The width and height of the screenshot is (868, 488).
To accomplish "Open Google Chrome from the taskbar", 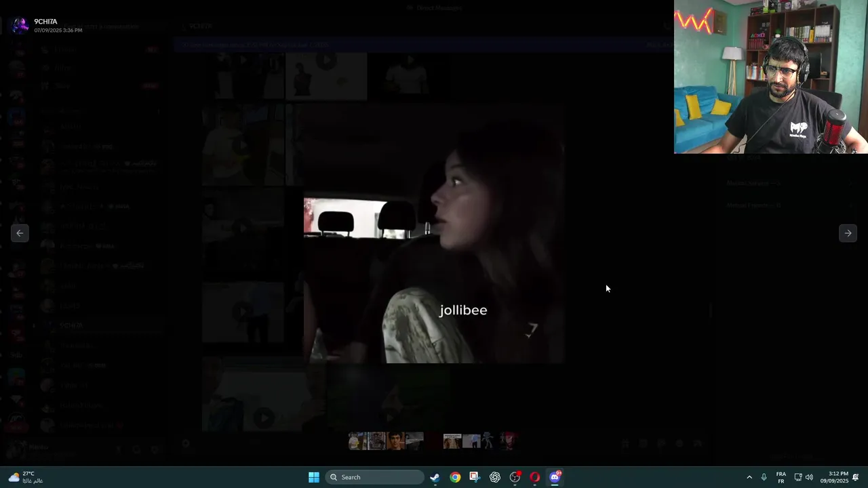I will point(455,477).
